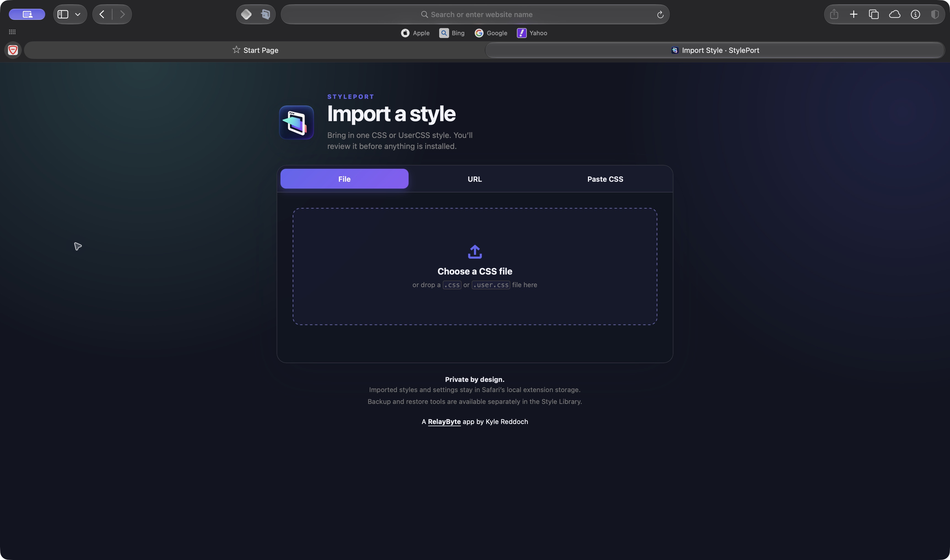This screenshot has height=560, width=950.
Task: Focus the Search or enter website field
Action: [x=475, y=14]
